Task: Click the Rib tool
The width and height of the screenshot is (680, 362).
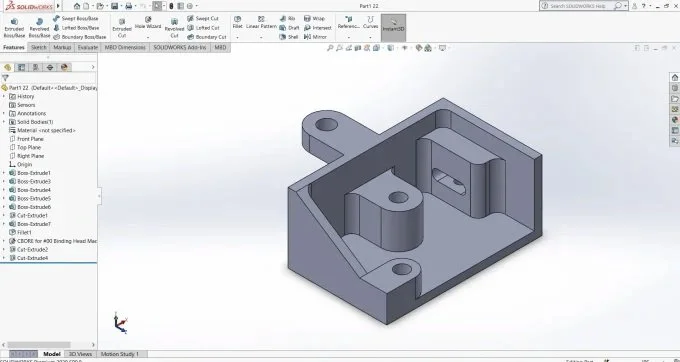Action: [x=288, y=19]
